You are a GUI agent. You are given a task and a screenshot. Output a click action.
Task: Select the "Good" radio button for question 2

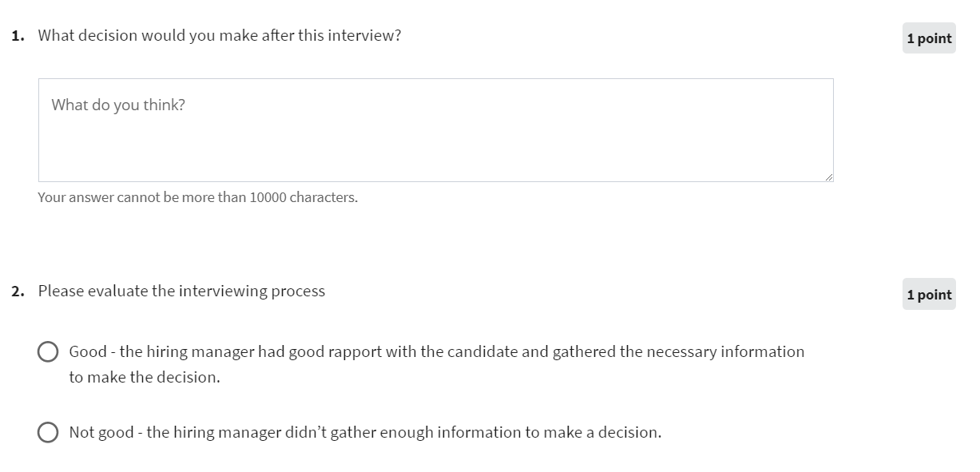click(x=48, y=351)
